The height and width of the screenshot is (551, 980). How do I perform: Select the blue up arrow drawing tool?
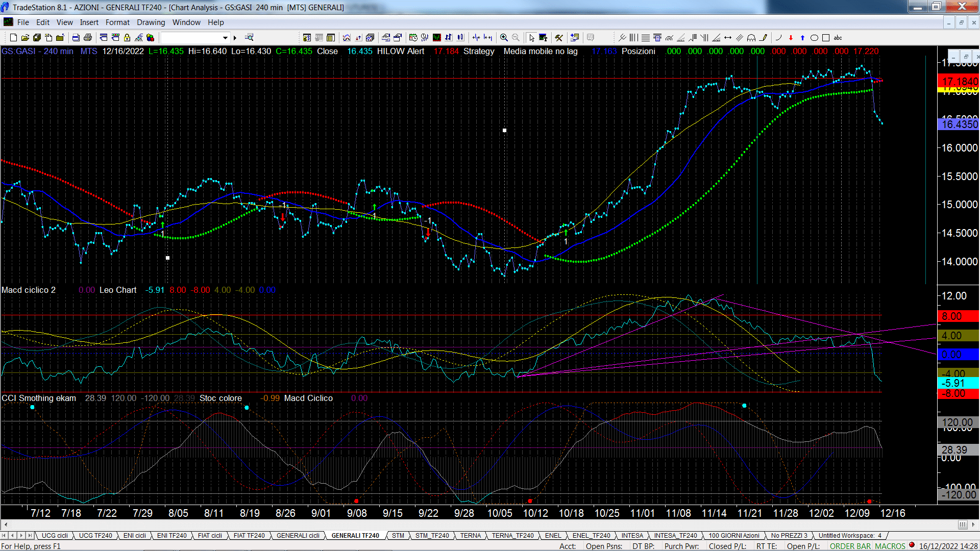point(802,38)
